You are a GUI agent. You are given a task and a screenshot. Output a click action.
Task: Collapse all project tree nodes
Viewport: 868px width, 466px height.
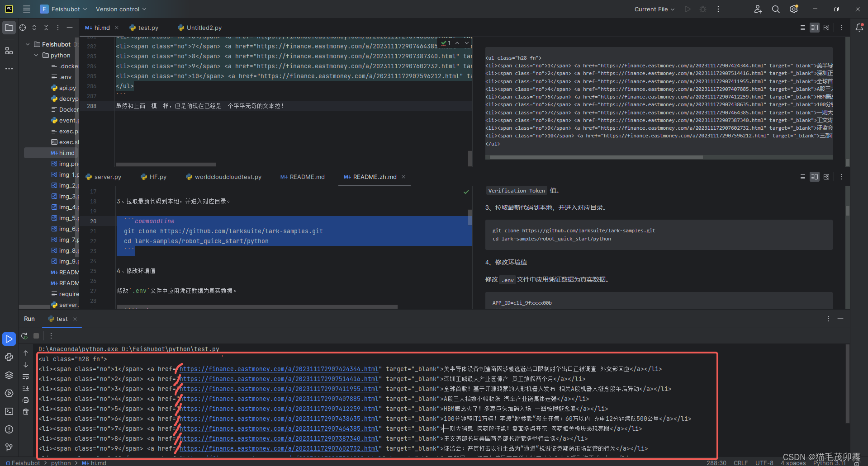[x=46, y=28]
